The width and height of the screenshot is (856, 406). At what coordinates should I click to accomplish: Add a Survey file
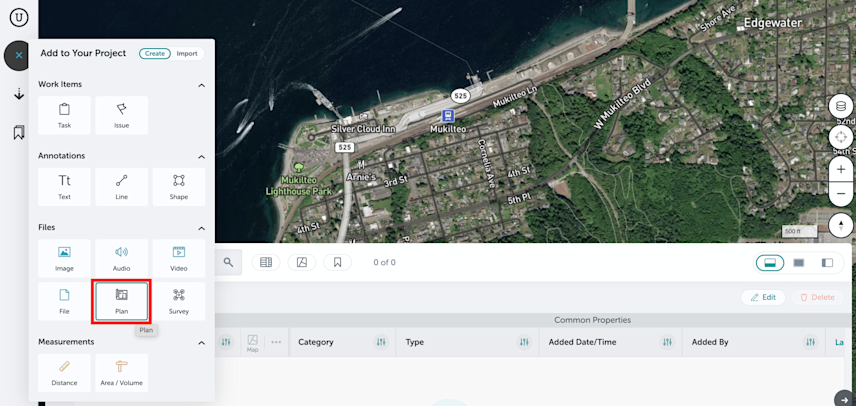point(179,301)
